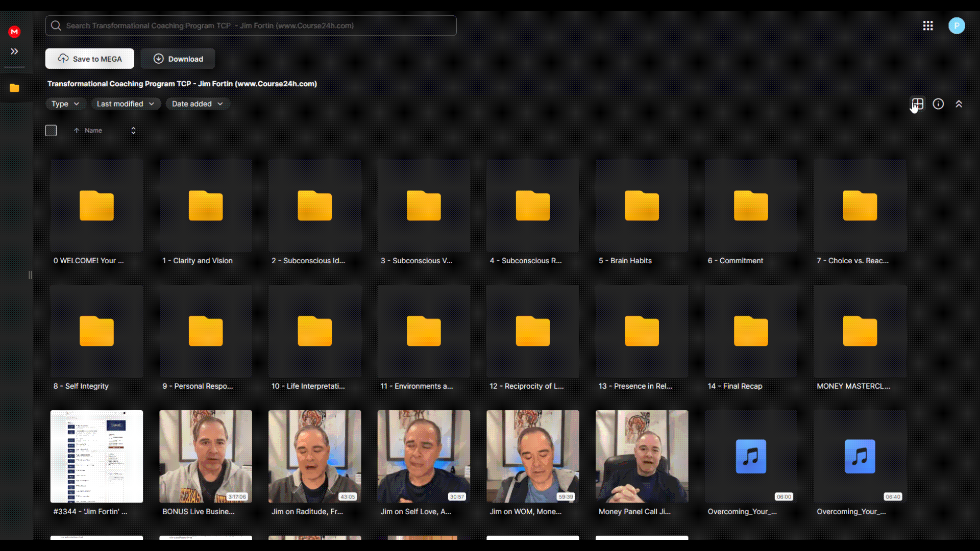The width and height of the screenshot is (980, 551).
Task: Click the '14 - Final Recap' label
Action: pyautogui.click(x=735, y=386)
